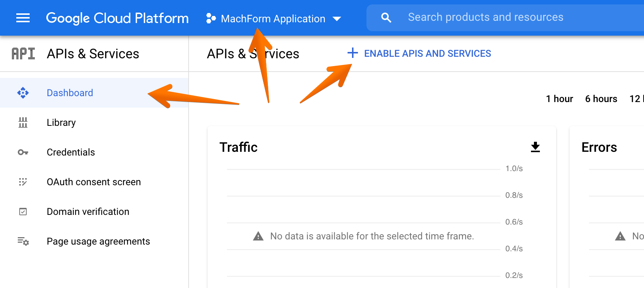Click the plus icon beside Enable APIs
644x288 pixels.
(353, 53)
